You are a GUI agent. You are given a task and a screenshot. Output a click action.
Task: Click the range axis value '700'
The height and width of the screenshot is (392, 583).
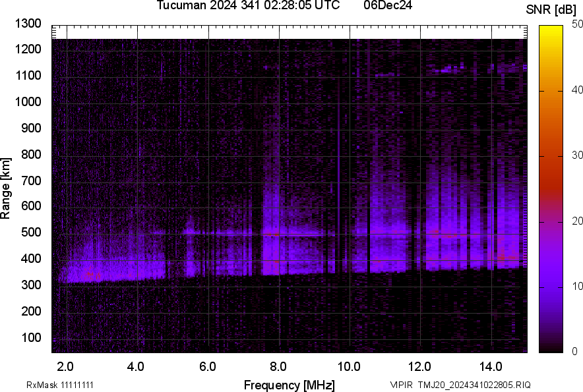[31, 181]
